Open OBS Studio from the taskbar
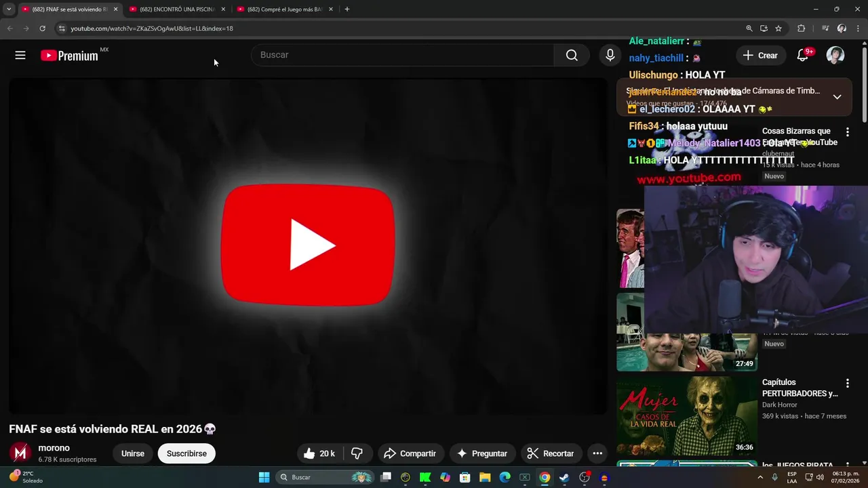The width and height of the screenshot is (868, 488). 585,477
